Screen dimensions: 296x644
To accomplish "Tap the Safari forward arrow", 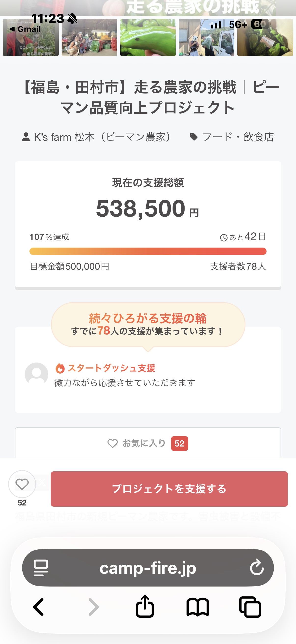I will point(94,607).
